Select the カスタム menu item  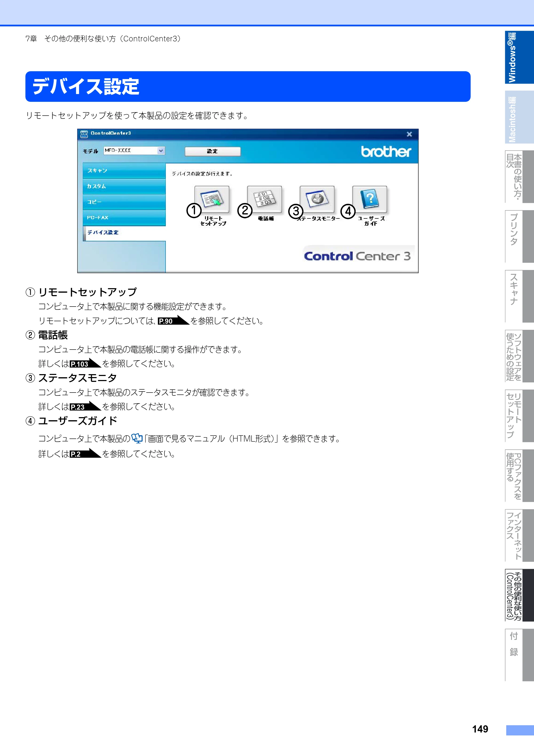point(124,186)
